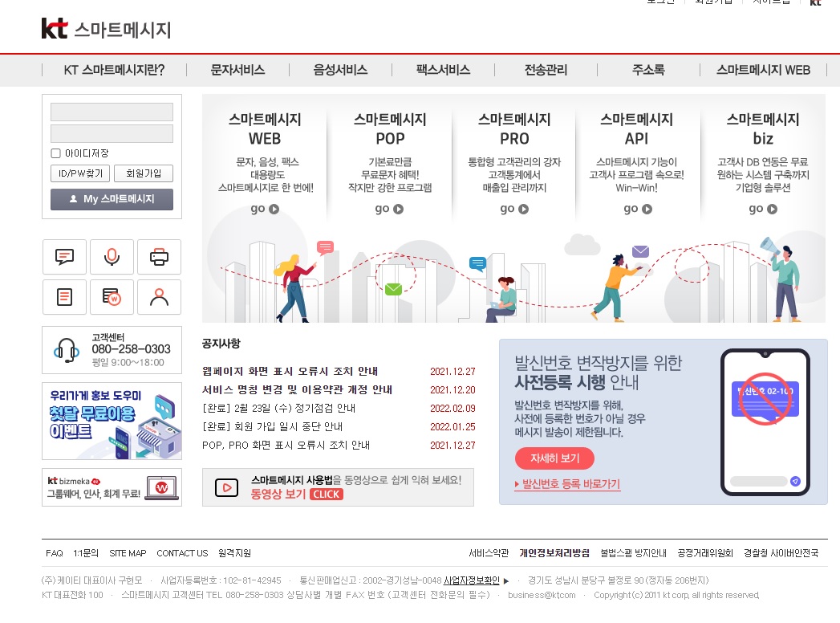840x623 pixels.
Task: Toggle the 아이디저장 checkbox
Action: tap(55, 153)
